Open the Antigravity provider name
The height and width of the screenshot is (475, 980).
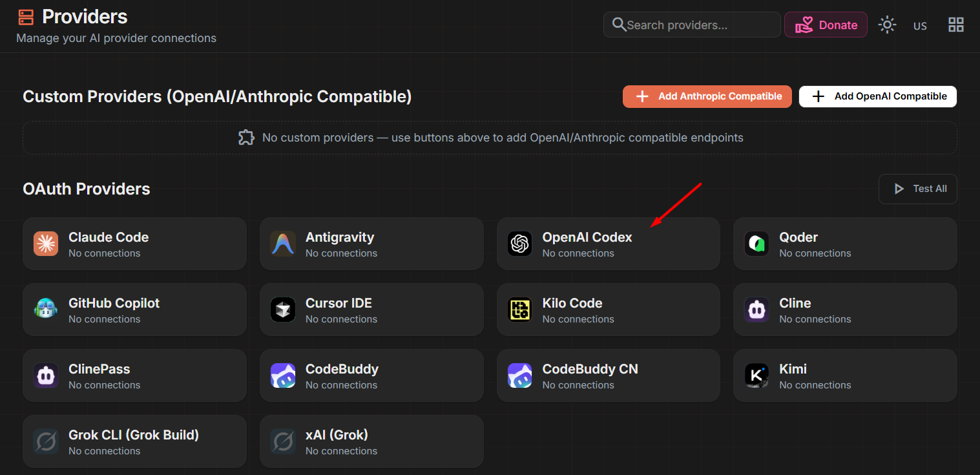(340, 237)
